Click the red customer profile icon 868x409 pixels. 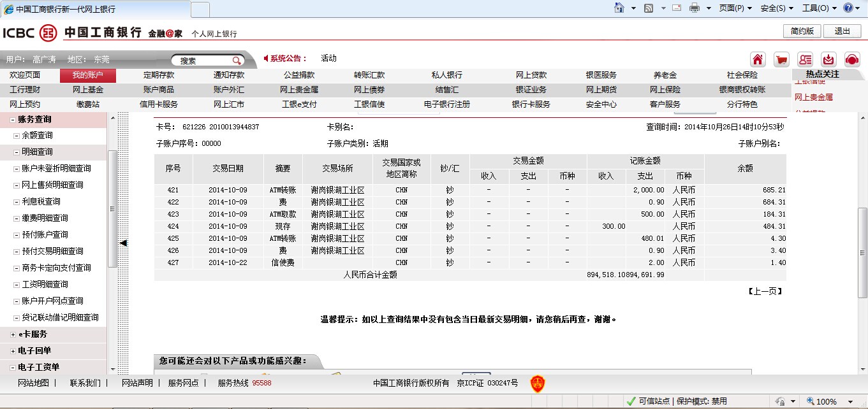[x=805, y=59]
